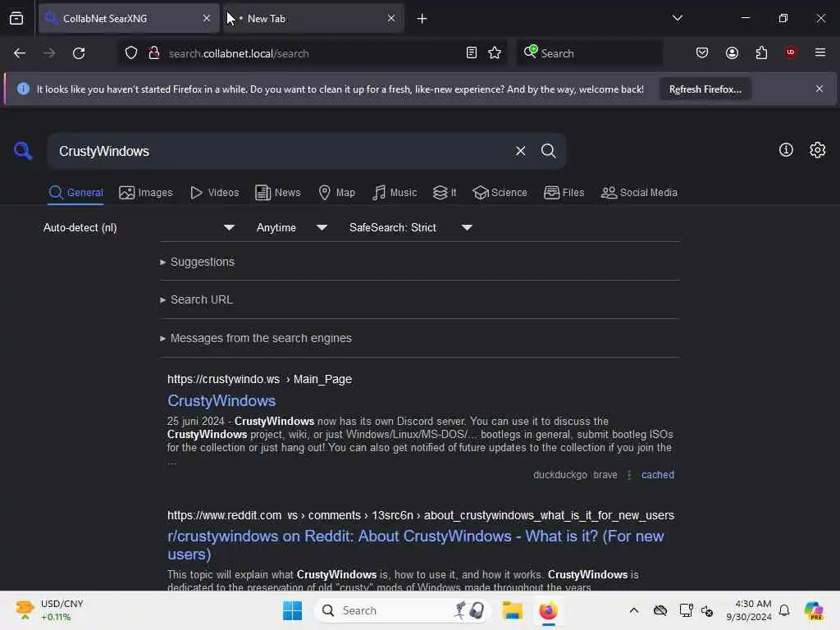Open the Firefox View tab list icon

coord(16,19)
